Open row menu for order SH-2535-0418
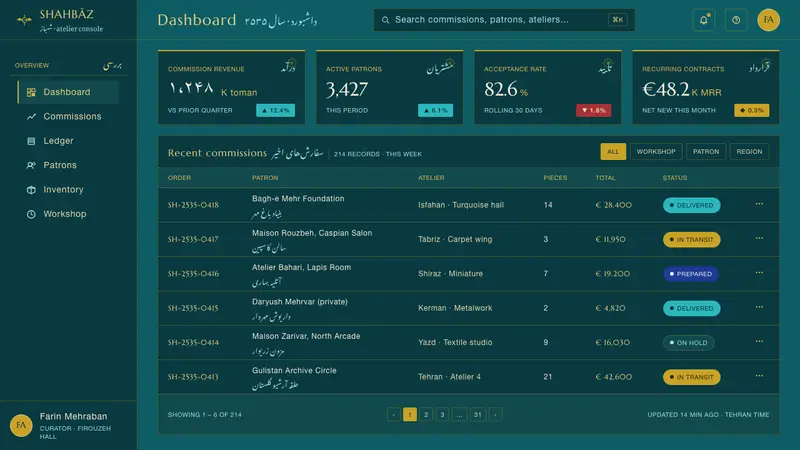The height and width of the screenshot is (450, 800). 759,204
